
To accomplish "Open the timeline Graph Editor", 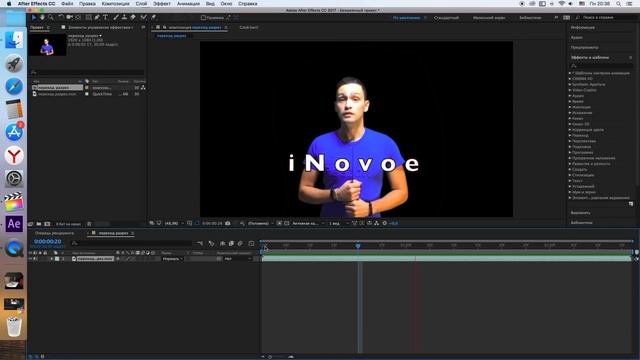I will (251, 243).
